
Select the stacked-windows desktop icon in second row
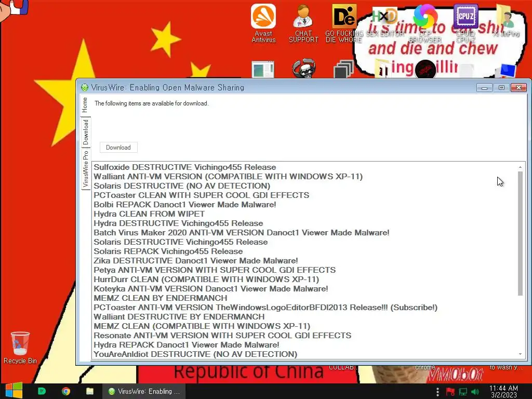[343, 69]
